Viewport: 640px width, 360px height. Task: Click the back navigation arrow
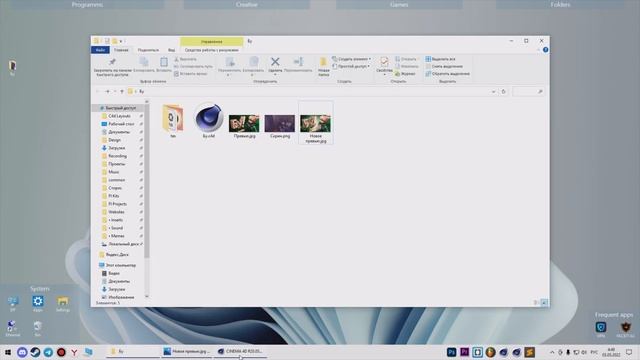[x=98, y=91]
